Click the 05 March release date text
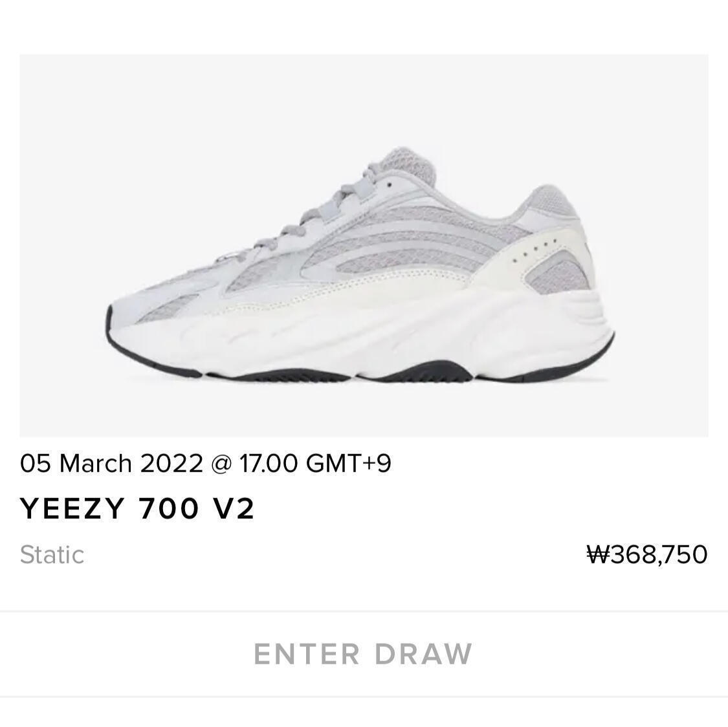728x727 pixels. [x=76, y=464]
